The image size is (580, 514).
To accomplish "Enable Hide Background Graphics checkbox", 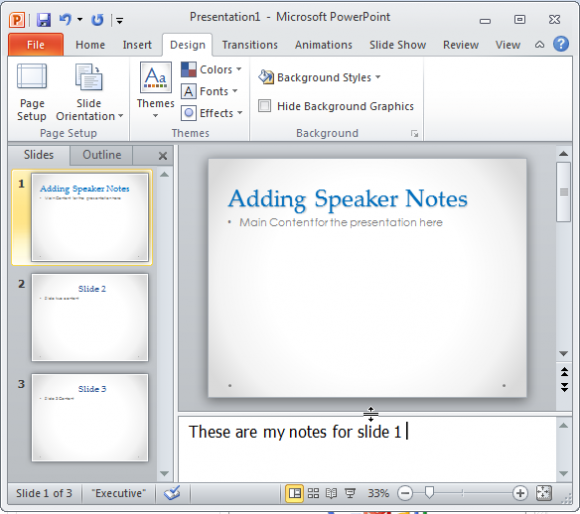I will pos(264,106).
